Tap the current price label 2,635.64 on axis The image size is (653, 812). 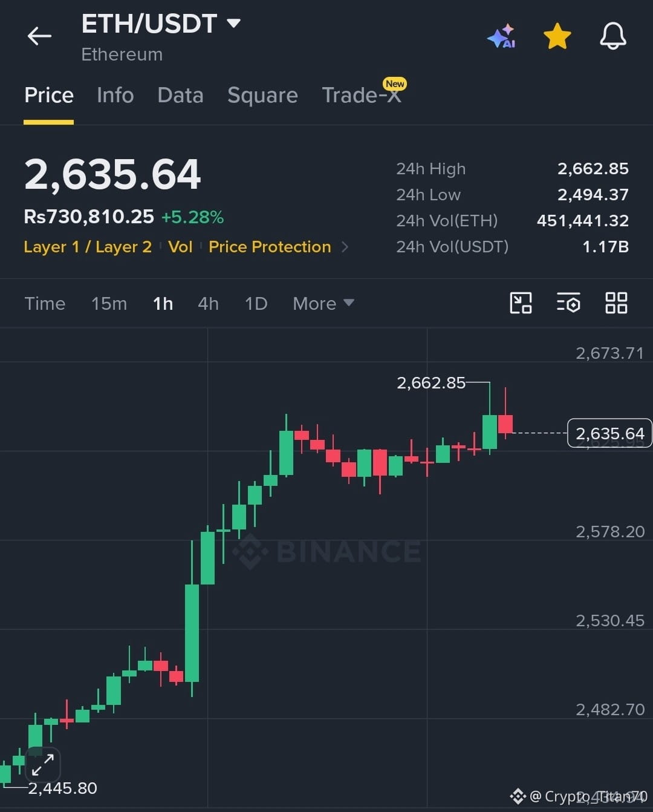point(609,433)
